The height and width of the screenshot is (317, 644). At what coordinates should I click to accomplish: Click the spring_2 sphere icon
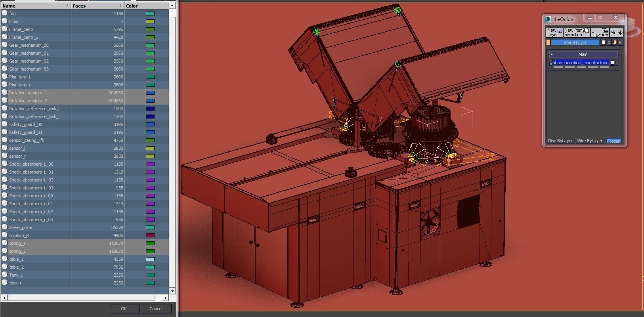[x=4, y=251]
